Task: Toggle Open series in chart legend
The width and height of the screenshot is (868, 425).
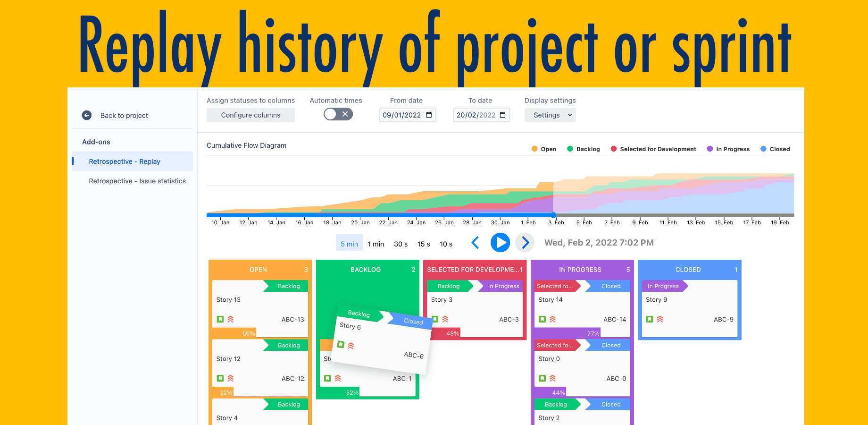Action: click(x=544, y=149)
